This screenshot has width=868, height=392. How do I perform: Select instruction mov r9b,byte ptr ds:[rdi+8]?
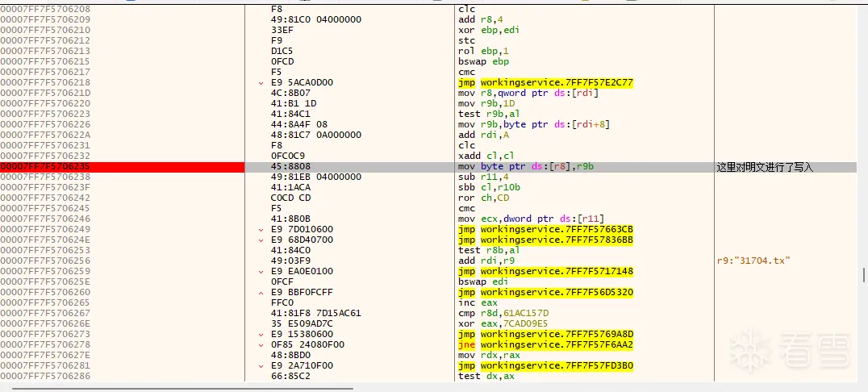(x=534, y=124)
